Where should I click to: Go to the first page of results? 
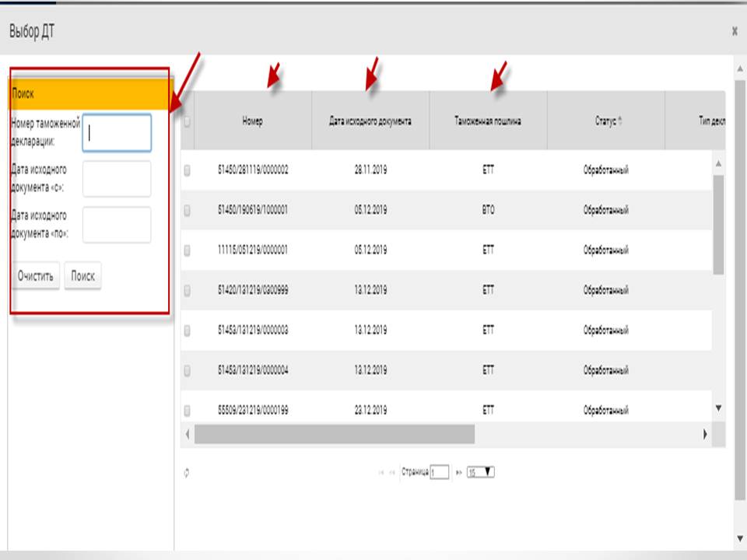tap(381, 472)
